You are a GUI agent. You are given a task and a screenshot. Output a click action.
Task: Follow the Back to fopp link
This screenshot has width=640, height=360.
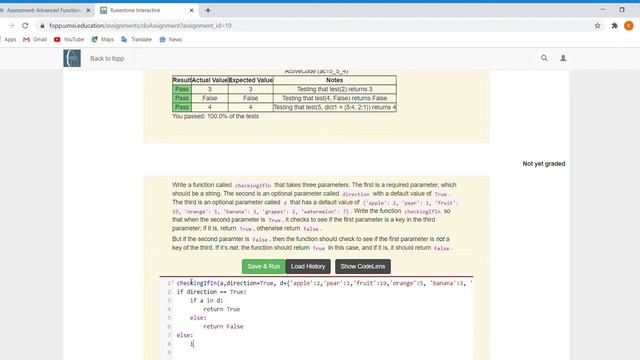pyautogui.click(x=107, y=58)
